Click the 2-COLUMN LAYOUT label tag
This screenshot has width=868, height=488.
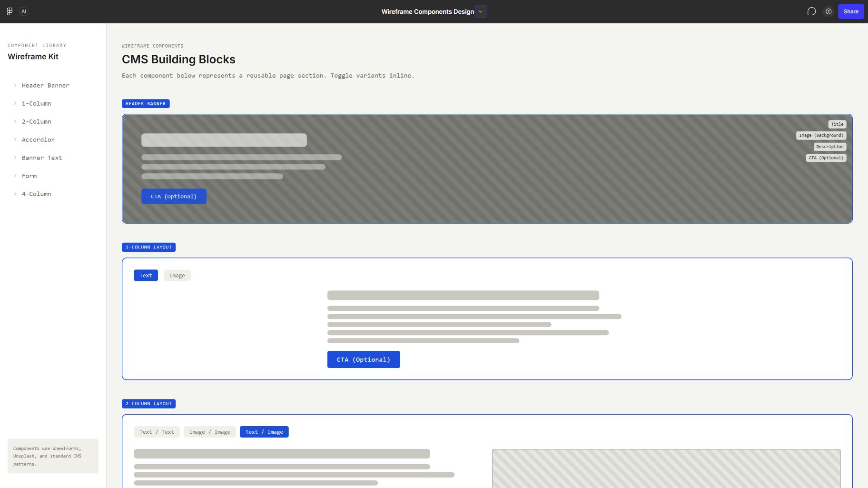click(x=148, y=403)
